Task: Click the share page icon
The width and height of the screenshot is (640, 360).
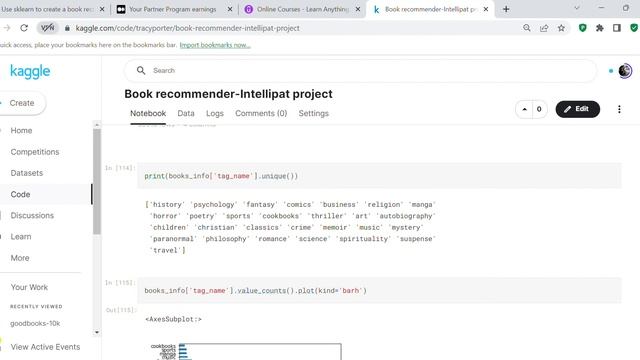Action: pyautogui.click(x=544, y=28)
